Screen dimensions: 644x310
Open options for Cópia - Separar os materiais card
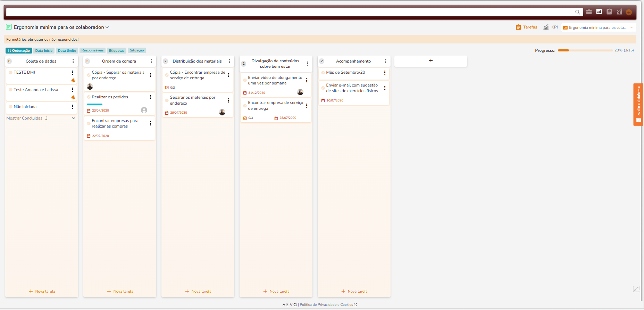click(150, 75)
